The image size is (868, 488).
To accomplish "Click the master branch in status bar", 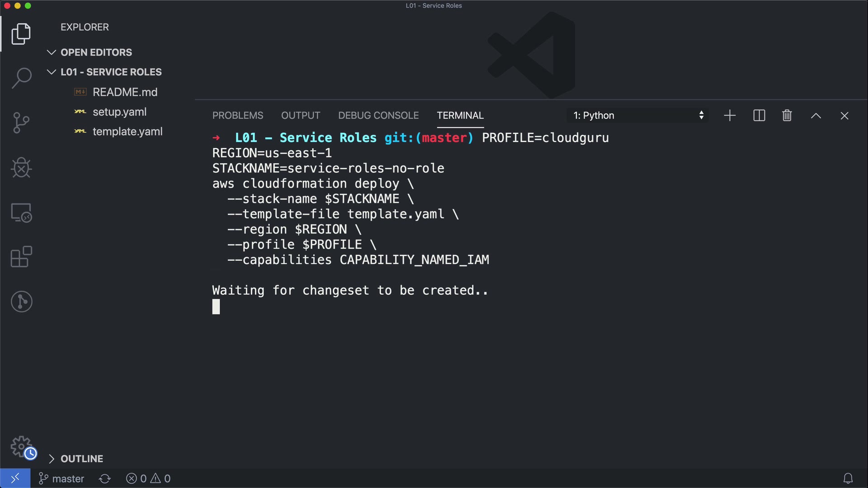I will (x=62, y=479).
